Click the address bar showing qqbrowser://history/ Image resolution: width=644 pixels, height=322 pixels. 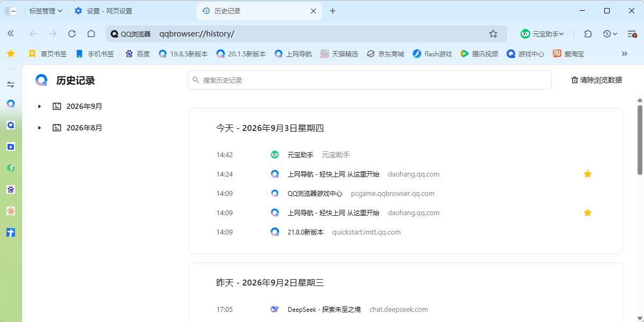pos(306,34)
